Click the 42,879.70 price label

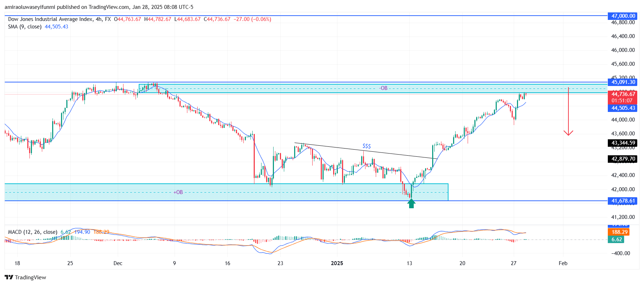623,159
